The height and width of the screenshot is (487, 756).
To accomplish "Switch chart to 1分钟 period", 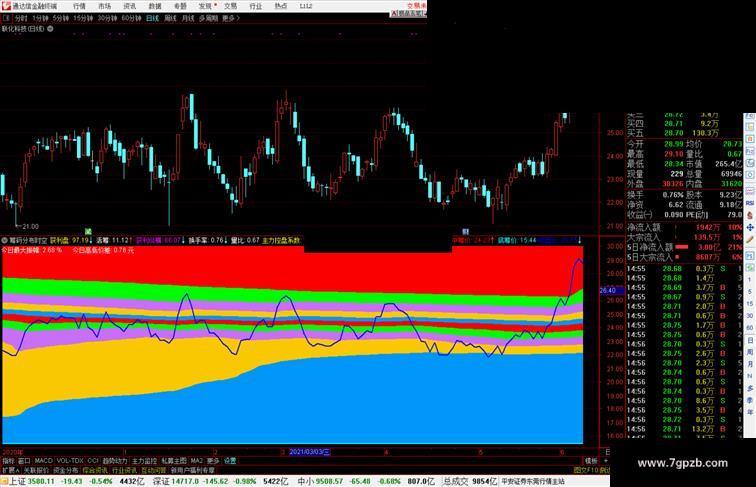I will [40, 18].
